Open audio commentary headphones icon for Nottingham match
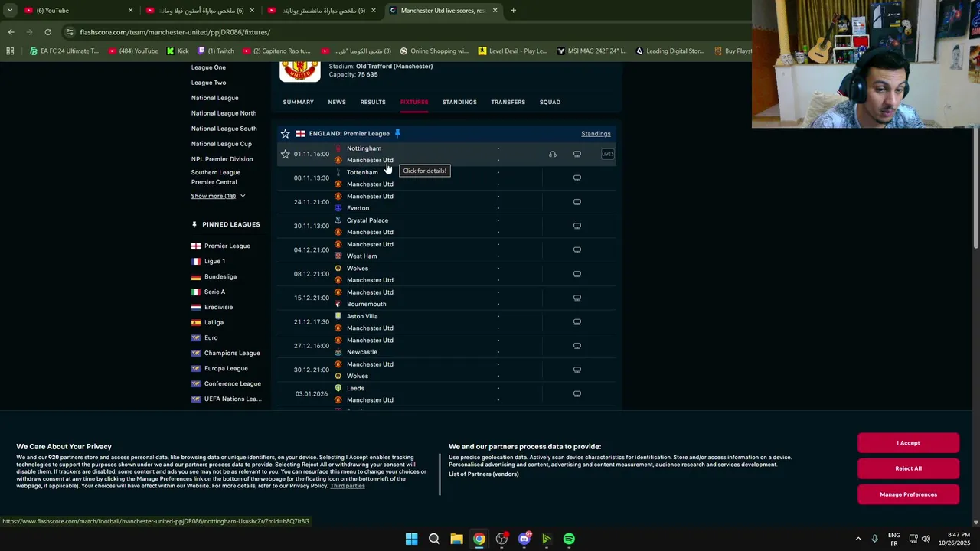Screen dimensions: 980x551 [x=552, y=154]
